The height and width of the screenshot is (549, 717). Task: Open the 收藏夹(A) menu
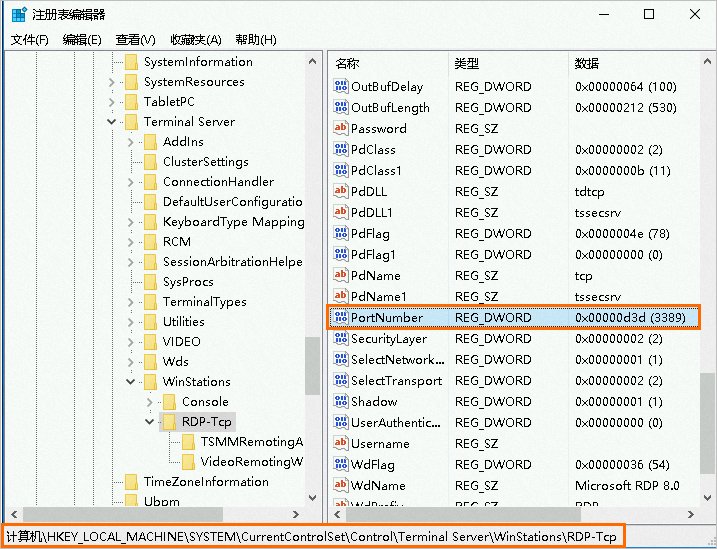coord(195,40)
